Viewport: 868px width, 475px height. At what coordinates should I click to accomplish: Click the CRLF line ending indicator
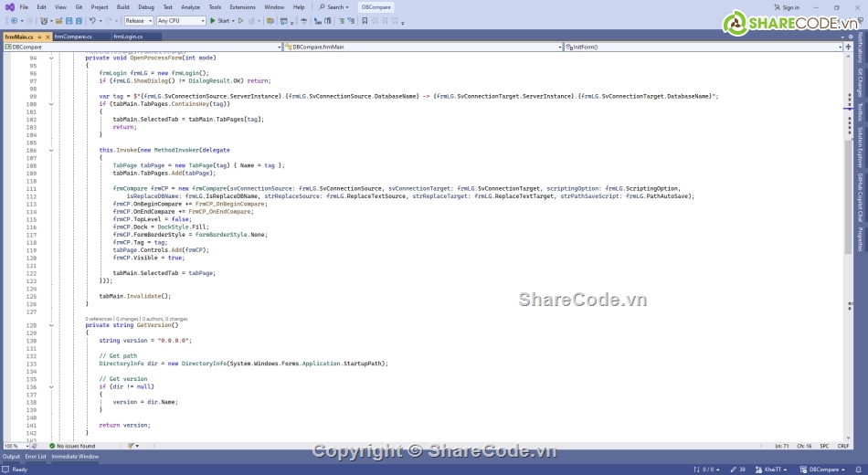point(843,446)
